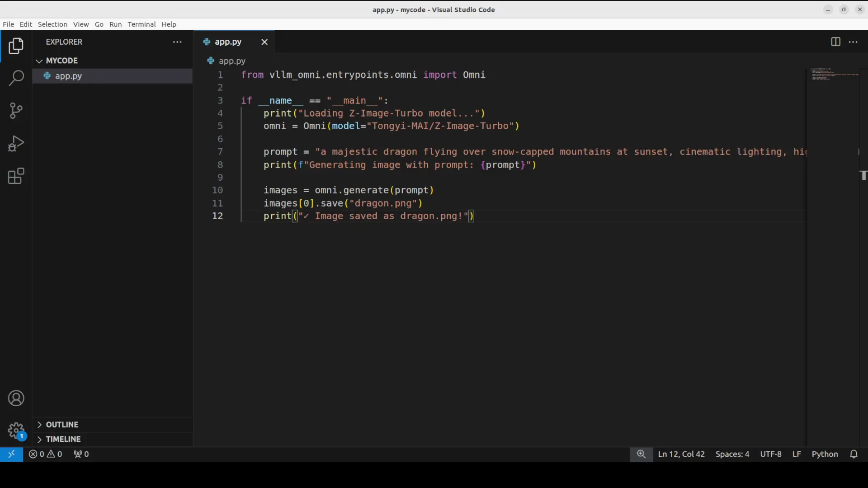The height and width of the screenshot is (488, 868).
Task: Click the Python language mode in the status bar
Action: tap(825, 454)
